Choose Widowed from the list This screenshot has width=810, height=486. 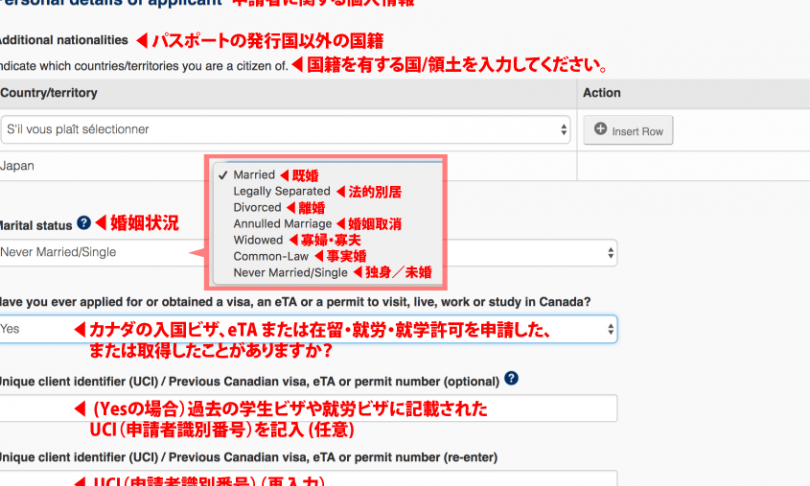pyautogui.click(x=258, y=240)
